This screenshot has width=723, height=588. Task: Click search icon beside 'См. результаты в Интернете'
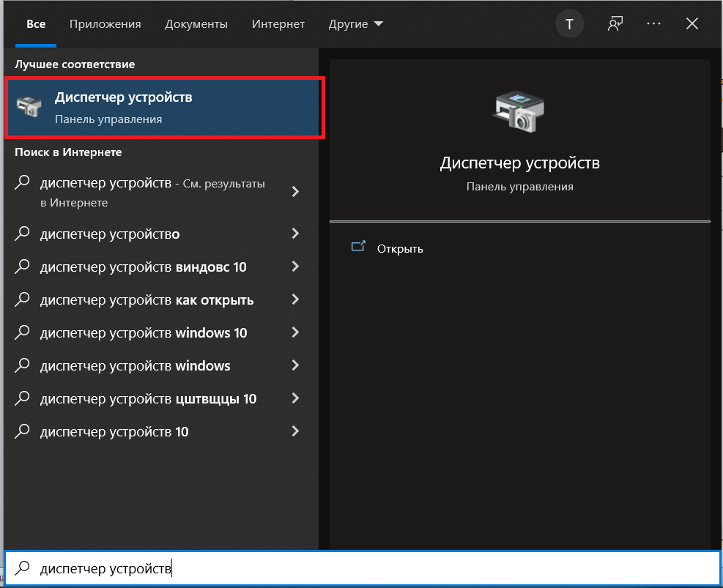(22, 182)
